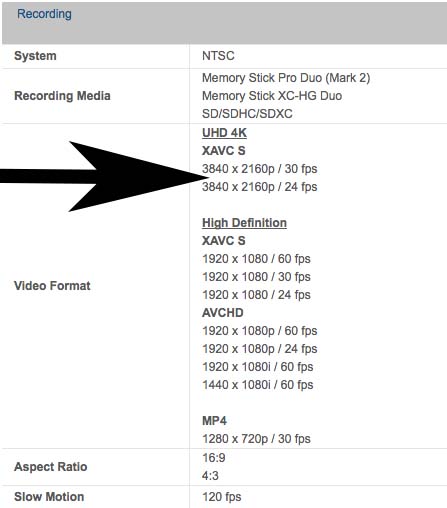Click the Video Format label
This screenshot has height=508, width=447.
(x=52, y=286)
